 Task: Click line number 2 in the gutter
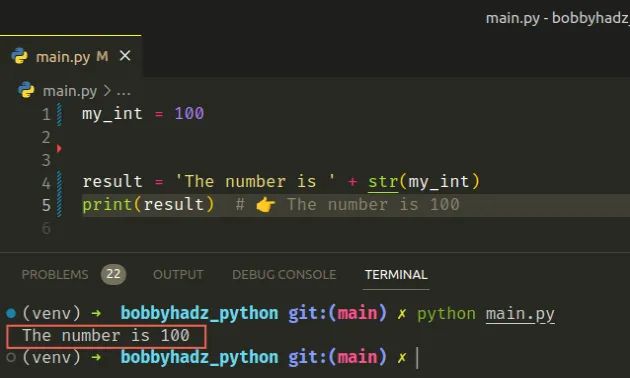pos(46,137)
